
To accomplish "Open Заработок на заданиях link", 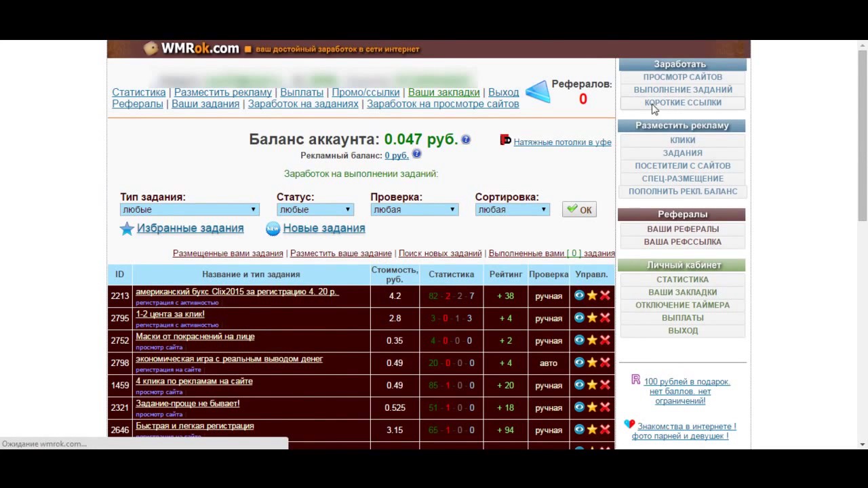I will pyautogui.click(x=303, y=104).
